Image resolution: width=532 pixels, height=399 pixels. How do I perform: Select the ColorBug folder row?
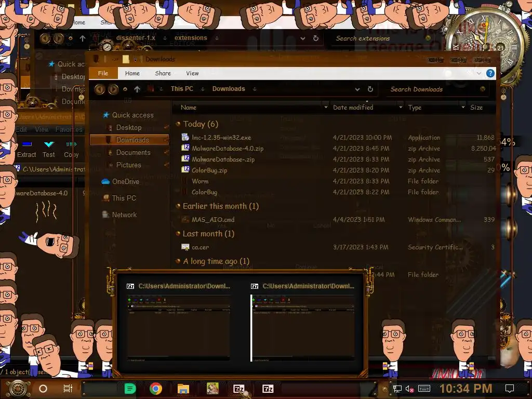[x=335, y=192]
